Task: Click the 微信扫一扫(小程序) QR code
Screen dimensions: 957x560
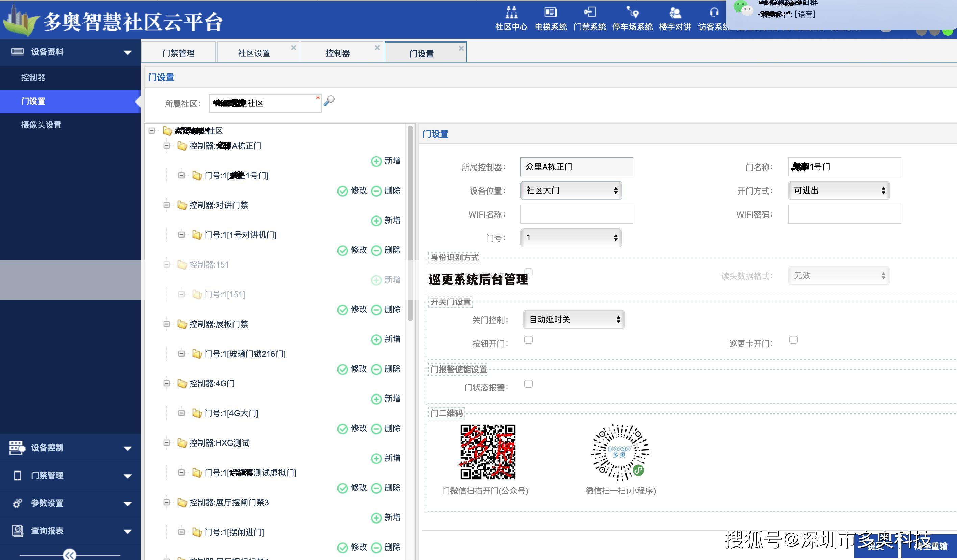Action: tap(620, 452)
